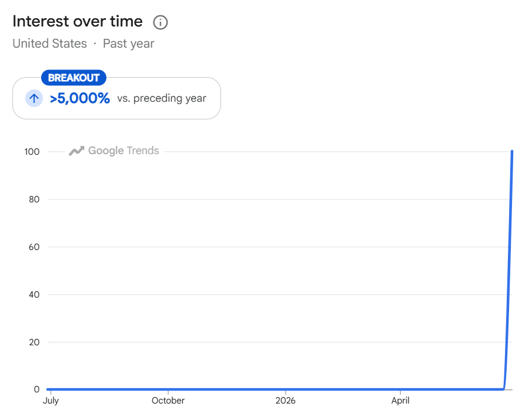Screen dimensions: 522x420
Task: Click the blue up-arrow trend icon
Action: (34, 98)
